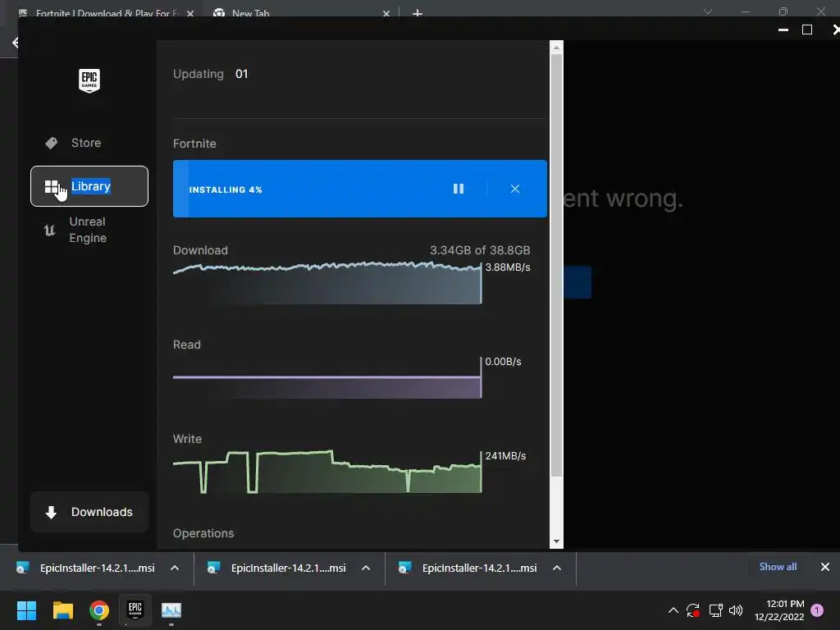
Task: Expand options chevron for second EpicInstaller download
Action: [366, 568]
